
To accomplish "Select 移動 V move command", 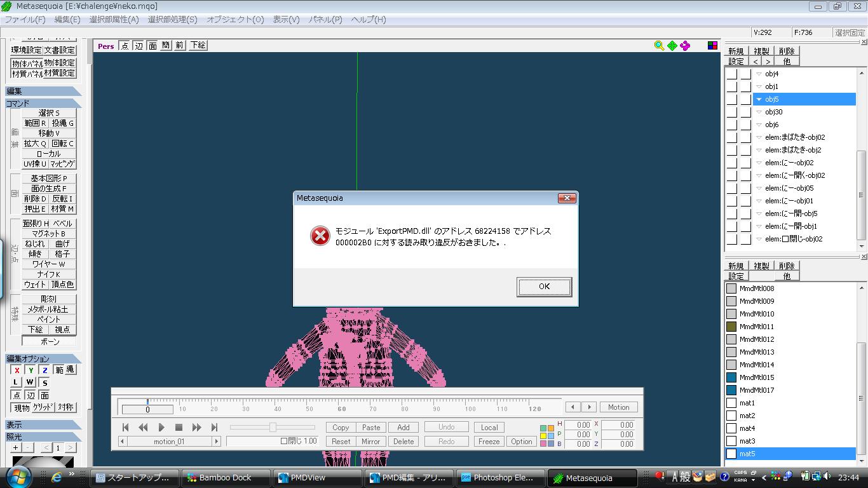I will tap(49, 133).
